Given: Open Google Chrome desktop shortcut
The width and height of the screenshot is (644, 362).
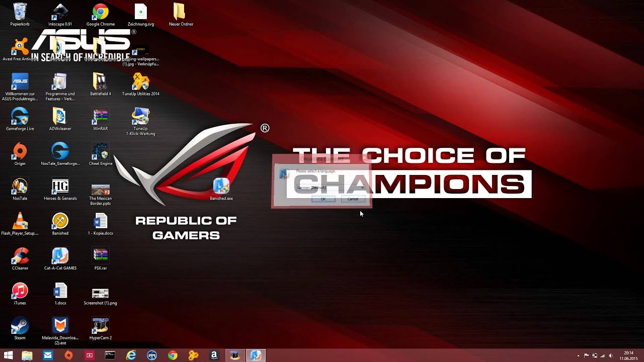Looking at the screenshot, I should [x=101, y=15].
